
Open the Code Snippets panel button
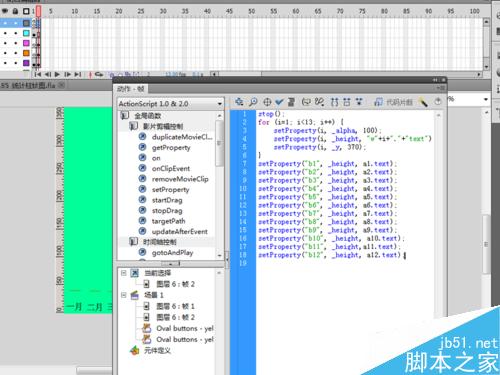pos(393,102)
